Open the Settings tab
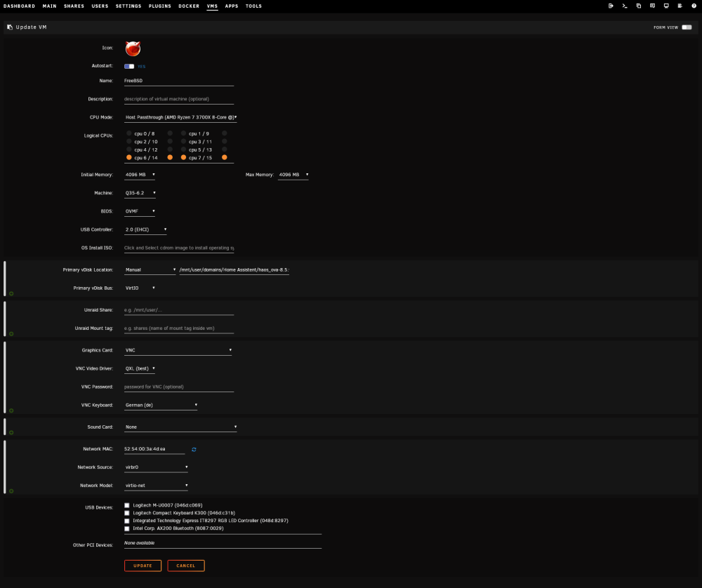 (128, 6)
